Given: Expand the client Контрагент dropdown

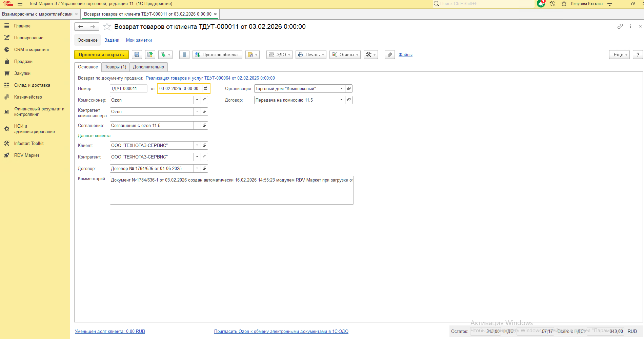Looking at the screenshot, I should [x=197, y=157].
